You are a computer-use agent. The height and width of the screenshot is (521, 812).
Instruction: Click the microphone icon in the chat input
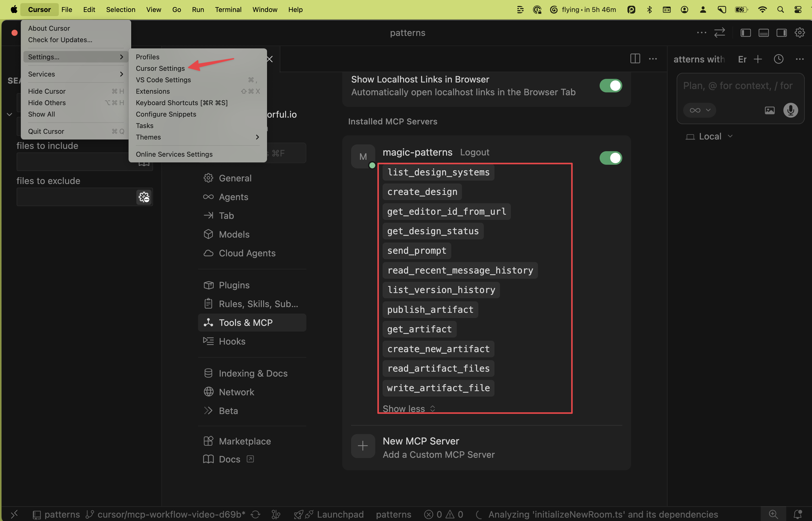[x=790, y=110]
